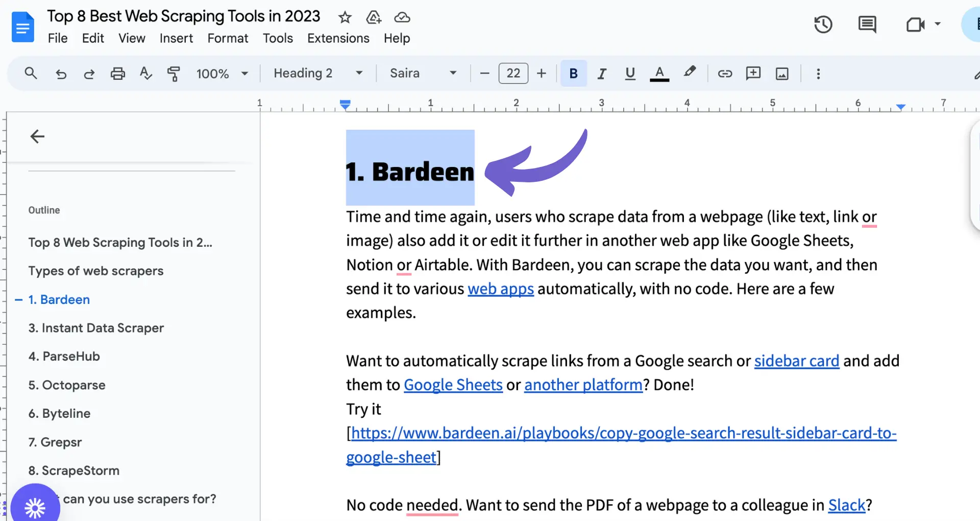Click the document title text
980x521 pixels.
pos(184,16)
